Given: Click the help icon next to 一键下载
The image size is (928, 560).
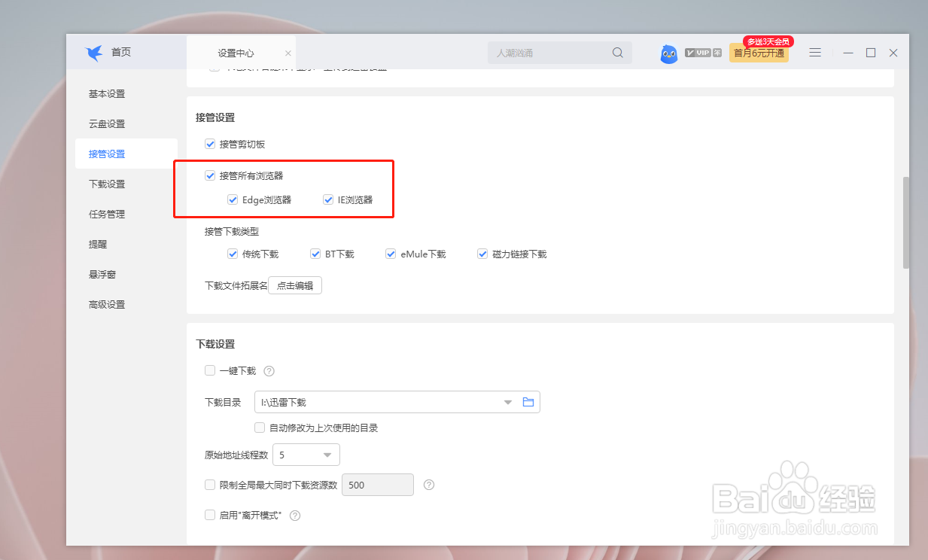Looking at the screenshot, I should tap(269, 370).
